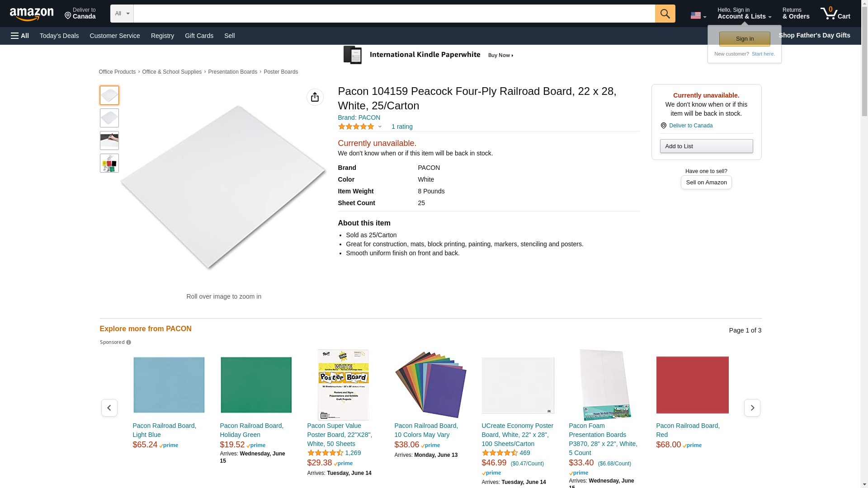868x488 pixels.
Task: Click the Amazon logo
Action: coord(32,14)
